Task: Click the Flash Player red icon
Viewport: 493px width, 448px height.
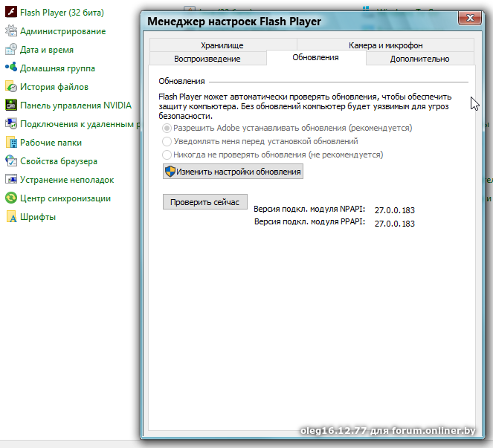Action: pyautogui.click(x=11, y=12)
